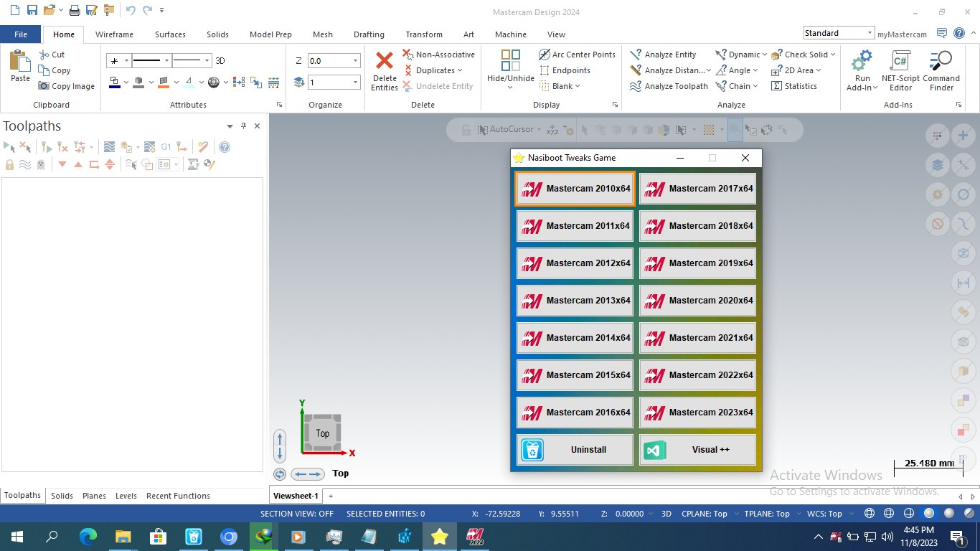Switch to the Surfaces ribbon tab
Image resolution: width=980 pixels, height=551 pixels.
170,34
